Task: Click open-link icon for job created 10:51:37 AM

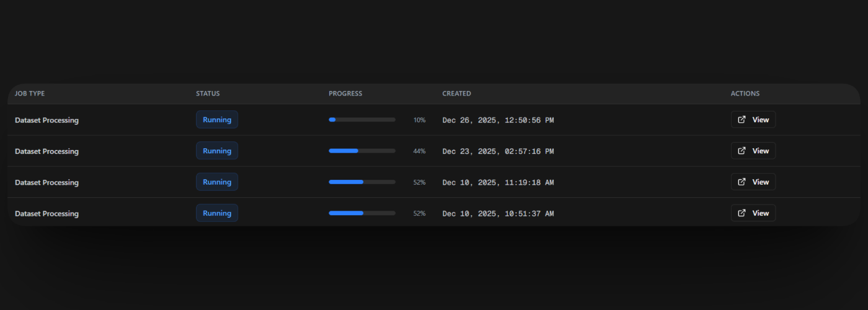Action: (x=742, y=213)
